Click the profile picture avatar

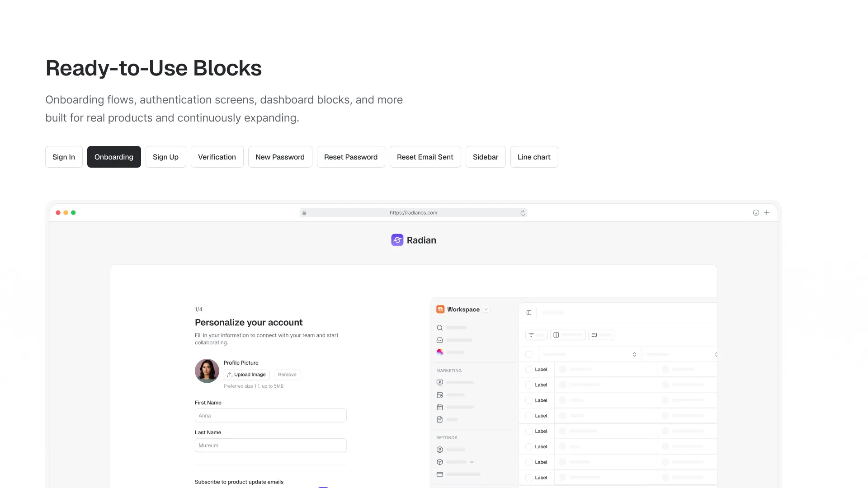pos(207,371)
